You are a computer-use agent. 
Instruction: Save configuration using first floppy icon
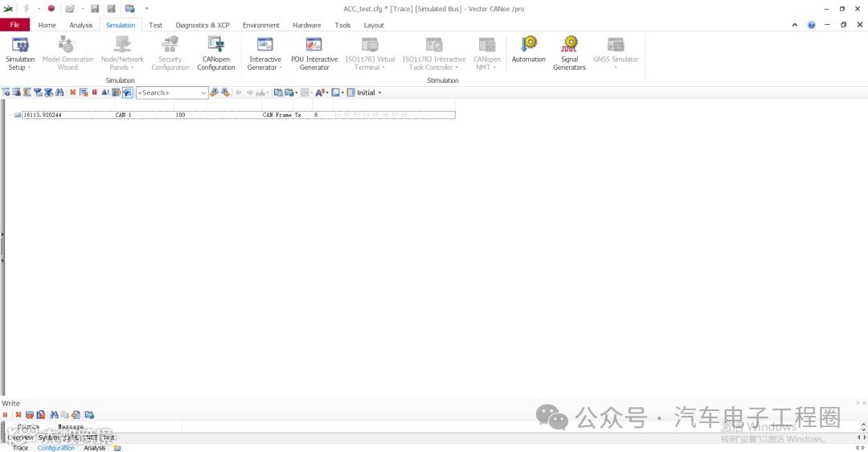pos(95,8)
